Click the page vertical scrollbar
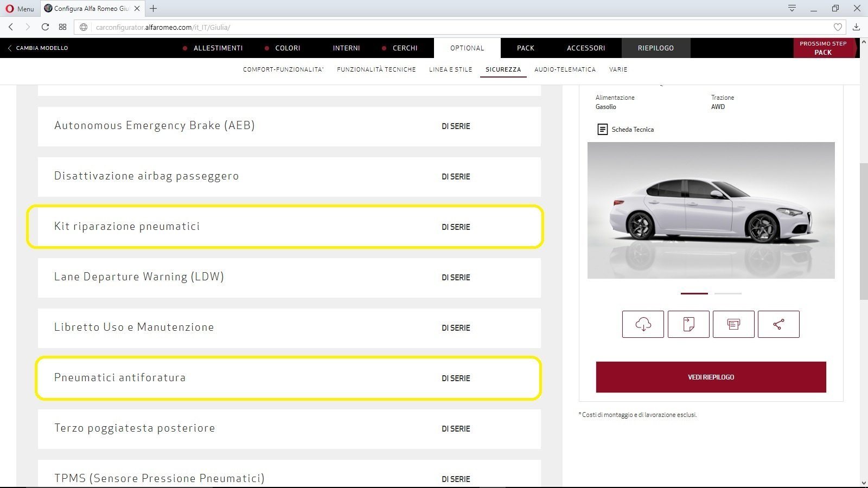This screenshot has height=488, width=868. click(x=864, y=230)
